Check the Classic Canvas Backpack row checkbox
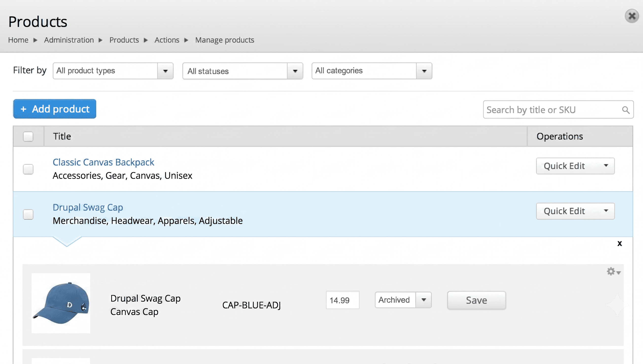This screenshot has height=364, width=643. [x=28, y=169]
